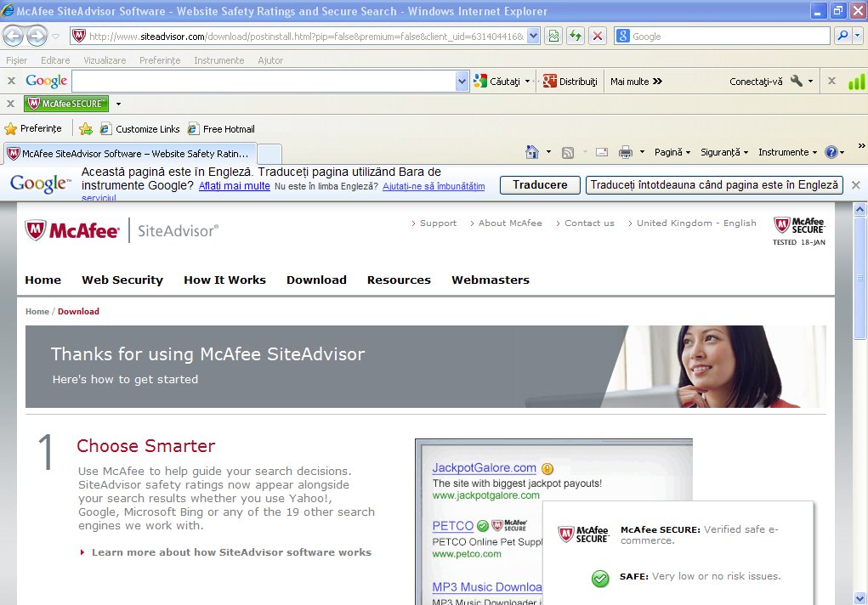Viewport: 868px width, 605px height.
Task: Close the Google Toolbar with its X
Action: coord(11,81)
